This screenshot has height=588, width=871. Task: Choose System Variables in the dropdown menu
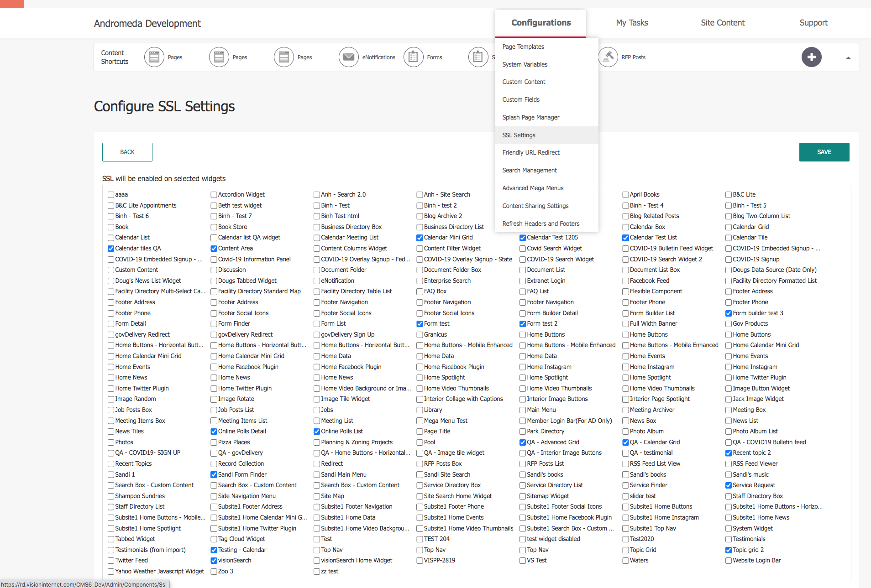coord(547,64)
